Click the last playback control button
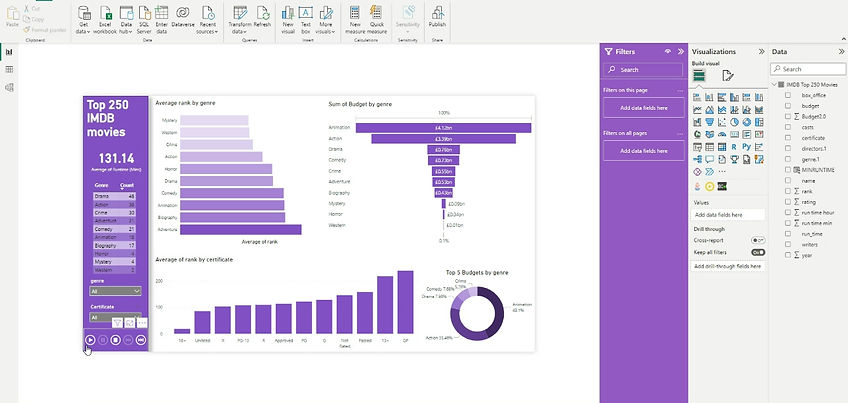 click(x=141, y=340)
